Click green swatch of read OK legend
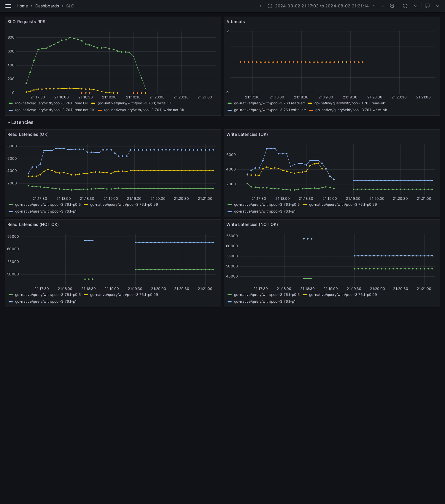This screenshot has height=504, width=445. pyautogui.click(x=11, y=103)
